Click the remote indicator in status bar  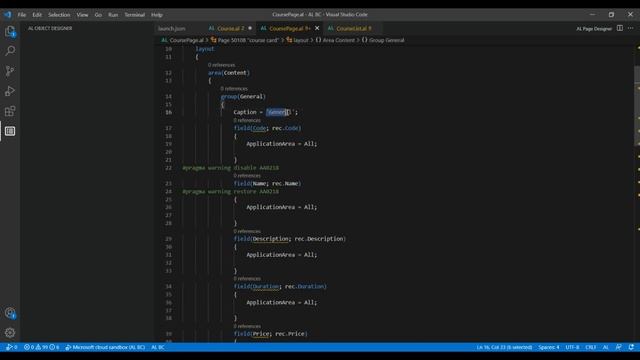[11, 347]
